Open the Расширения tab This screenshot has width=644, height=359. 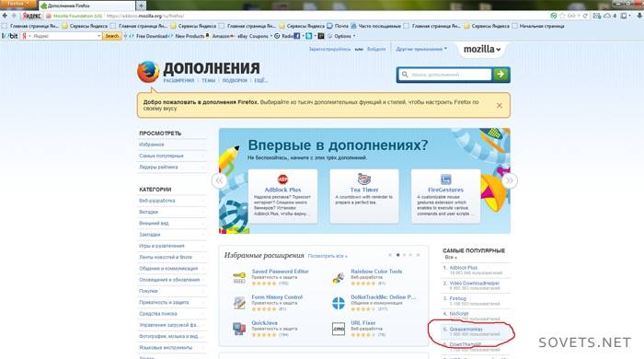[x=178, y=80]
